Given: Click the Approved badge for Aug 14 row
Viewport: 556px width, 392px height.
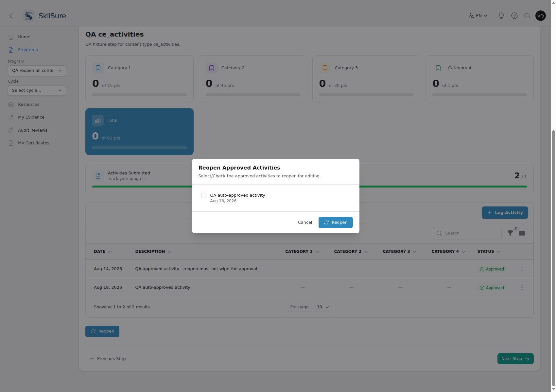Looking at the screenshot, I should (492, 269).
